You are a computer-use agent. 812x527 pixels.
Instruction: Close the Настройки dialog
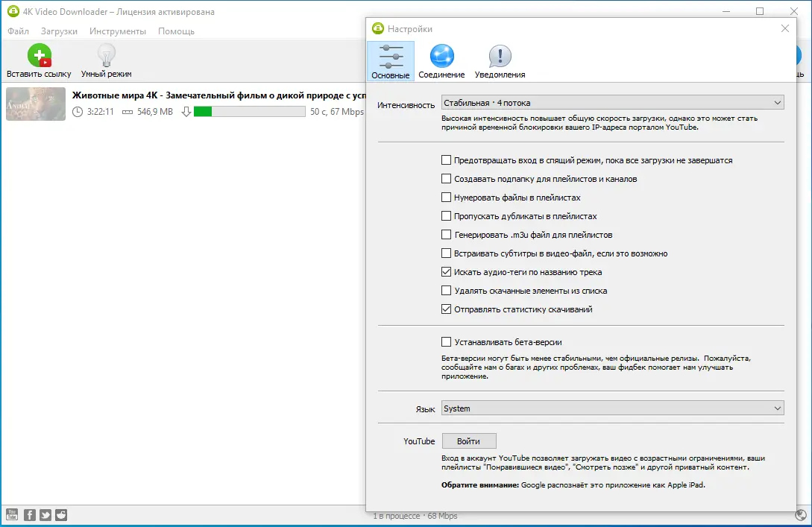[x=785, y=28]
